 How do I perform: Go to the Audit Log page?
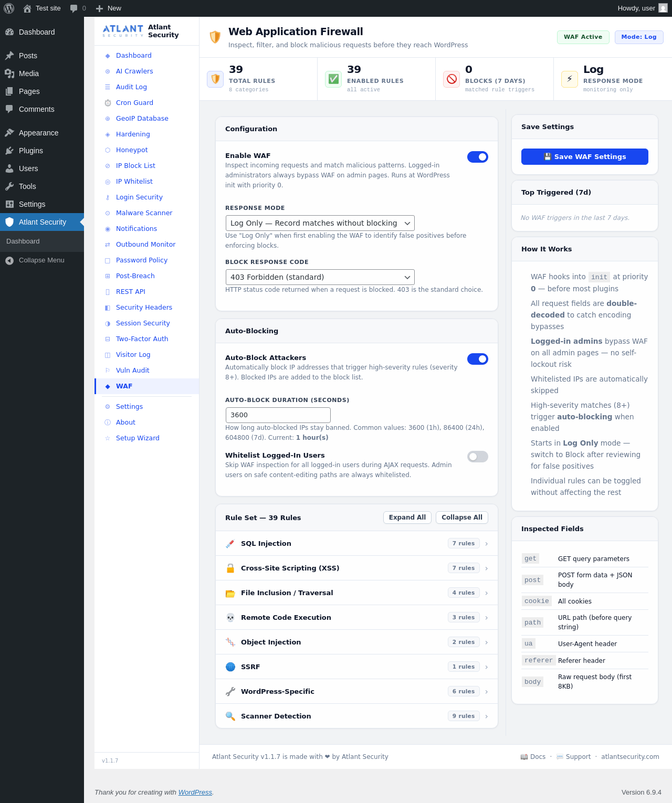(x=146, y=87)
